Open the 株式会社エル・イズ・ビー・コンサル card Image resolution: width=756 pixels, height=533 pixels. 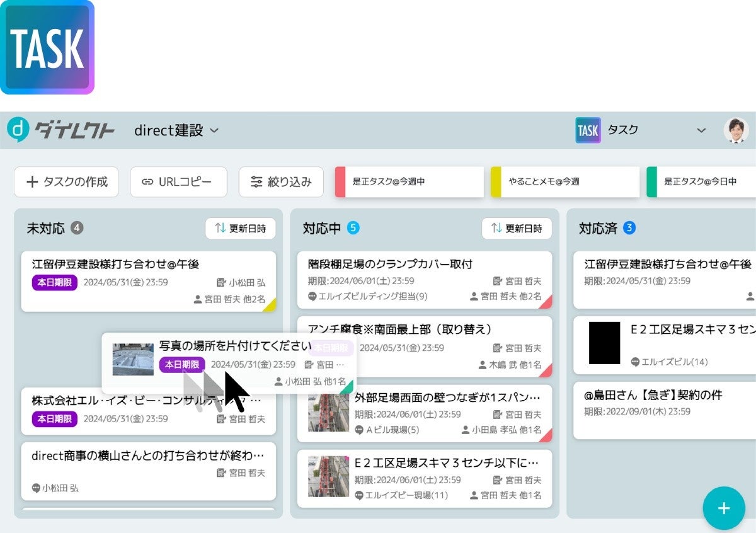[149, 412]
